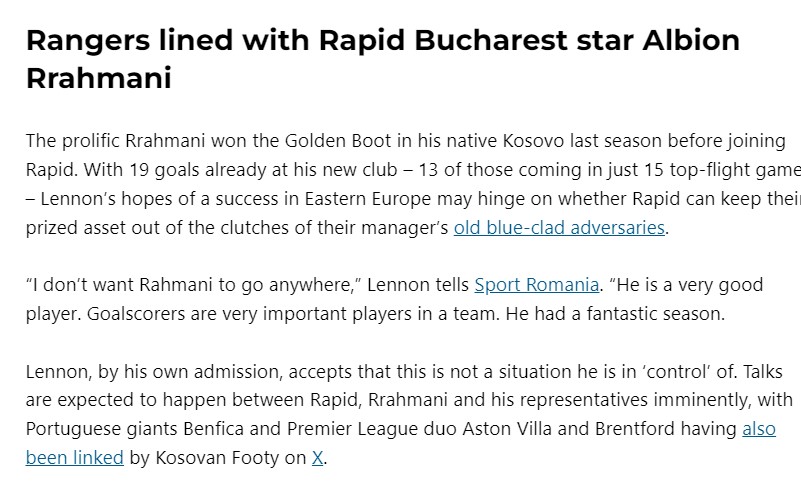
Task: Click the paragraph starting "The prolific Rrahmani"
Action: coord(413,184)
